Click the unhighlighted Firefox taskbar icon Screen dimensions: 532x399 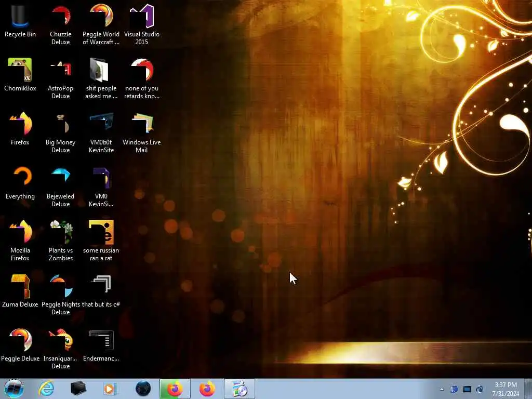pyautogui.click(x=207, y=389)
